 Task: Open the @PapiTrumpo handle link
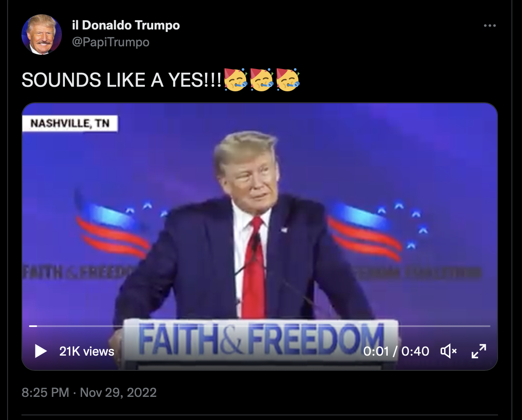(x=111, y=42)
